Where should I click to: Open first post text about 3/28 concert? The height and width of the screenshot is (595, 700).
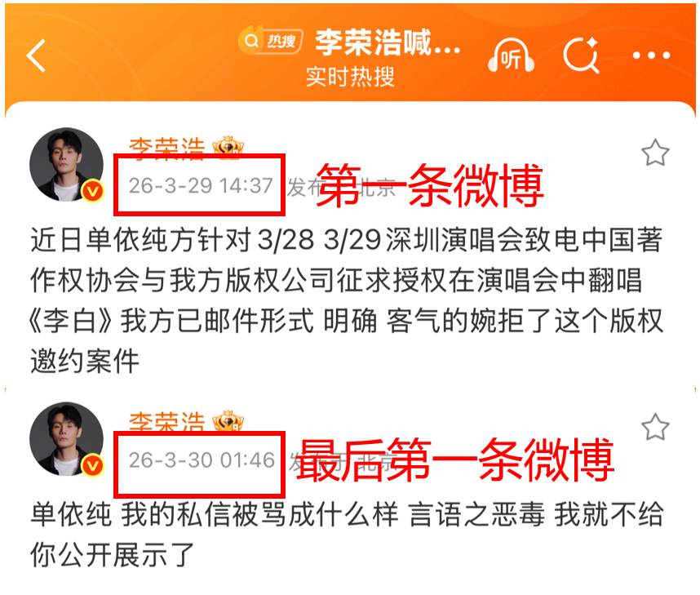(347, 300)
